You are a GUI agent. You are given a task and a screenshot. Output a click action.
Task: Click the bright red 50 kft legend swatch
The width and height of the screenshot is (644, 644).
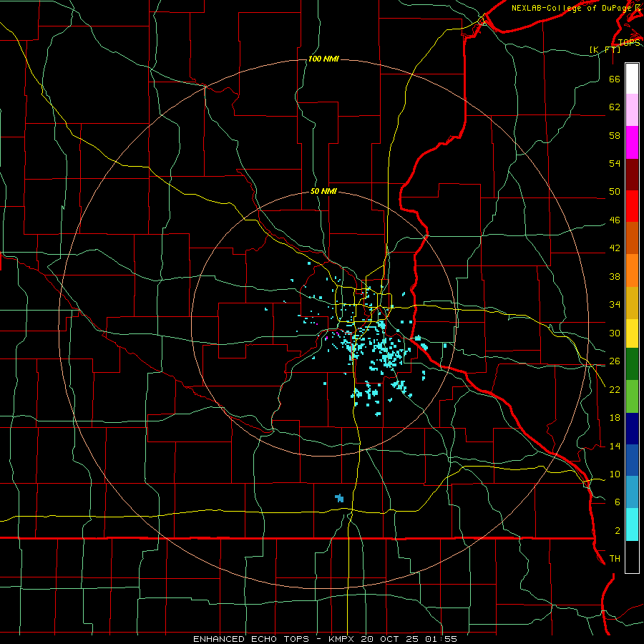point(632,206)
